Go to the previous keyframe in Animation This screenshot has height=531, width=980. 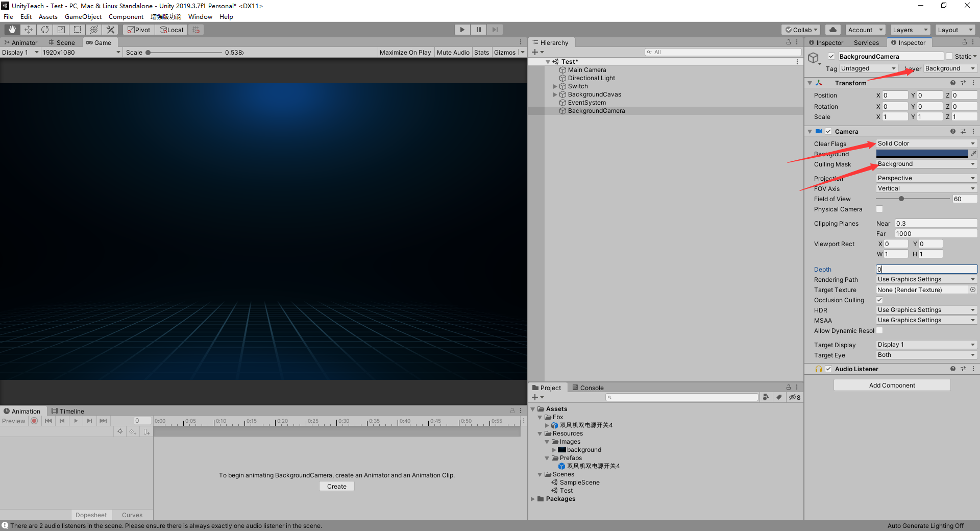tap(62, 421)
